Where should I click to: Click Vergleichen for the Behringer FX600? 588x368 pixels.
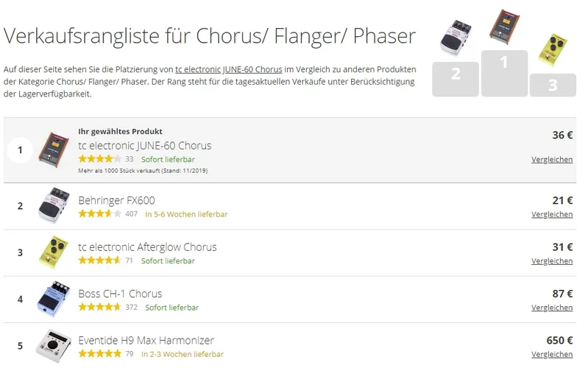click(x=552, y=214)
